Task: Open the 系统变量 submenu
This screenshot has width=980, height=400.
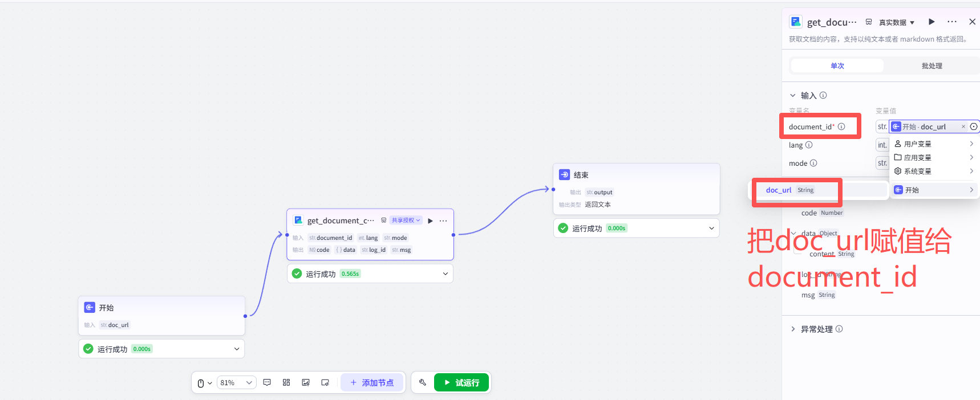Action: click(934, 171)
